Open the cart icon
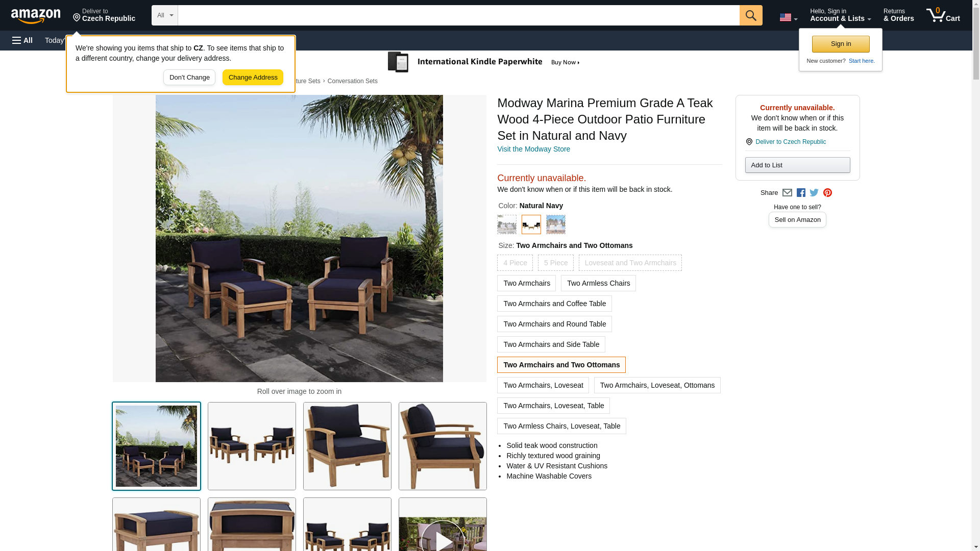This screenshot has height=551, width=980. (943, 15)
